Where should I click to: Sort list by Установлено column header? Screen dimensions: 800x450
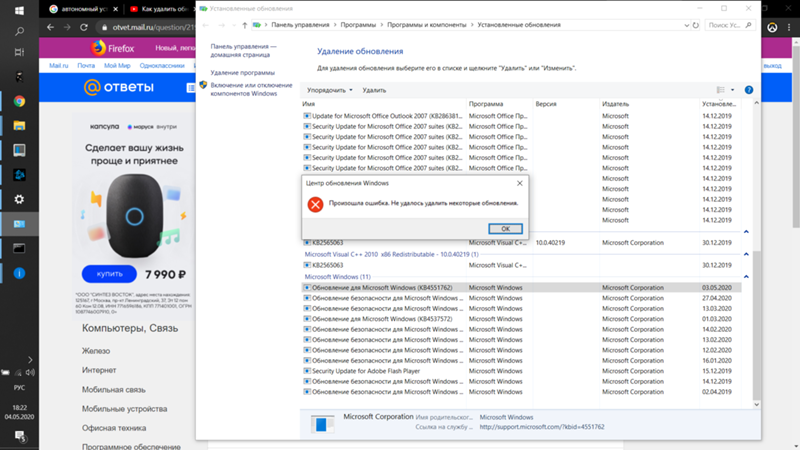coord(720,104)
